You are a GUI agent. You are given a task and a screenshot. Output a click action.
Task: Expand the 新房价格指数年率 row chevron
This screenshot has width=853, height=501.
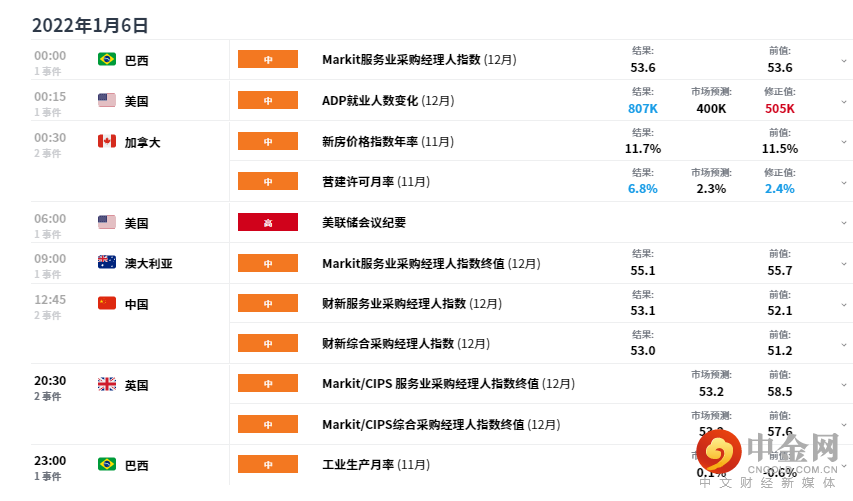844,142
